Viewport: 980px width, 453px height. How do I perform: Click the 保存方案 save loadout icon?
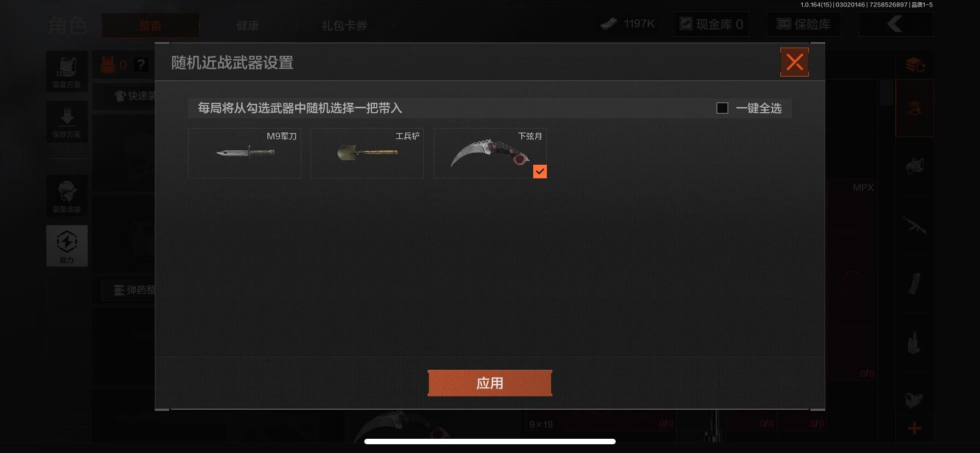coord(67,121)
